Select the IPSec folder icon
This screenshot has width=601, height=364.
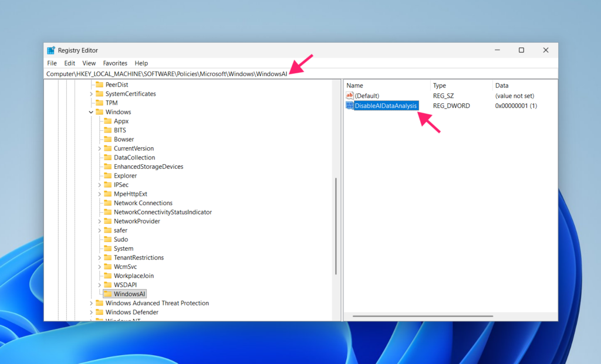click(108, 185)
